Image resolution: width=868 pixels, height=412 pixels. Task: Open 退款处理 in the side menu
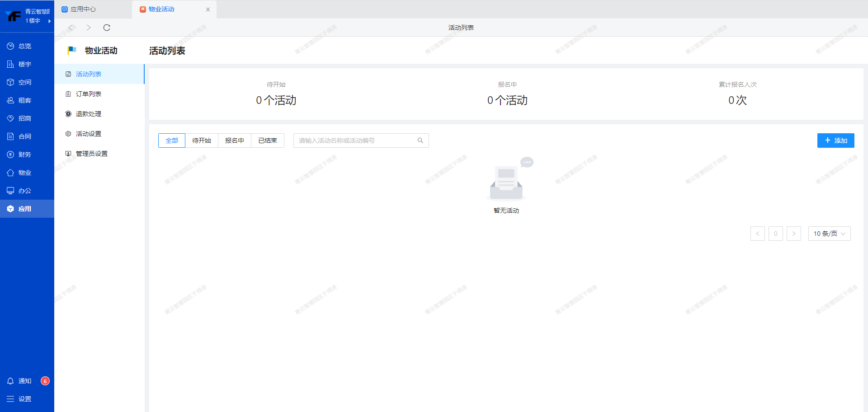tap(89, 114)
